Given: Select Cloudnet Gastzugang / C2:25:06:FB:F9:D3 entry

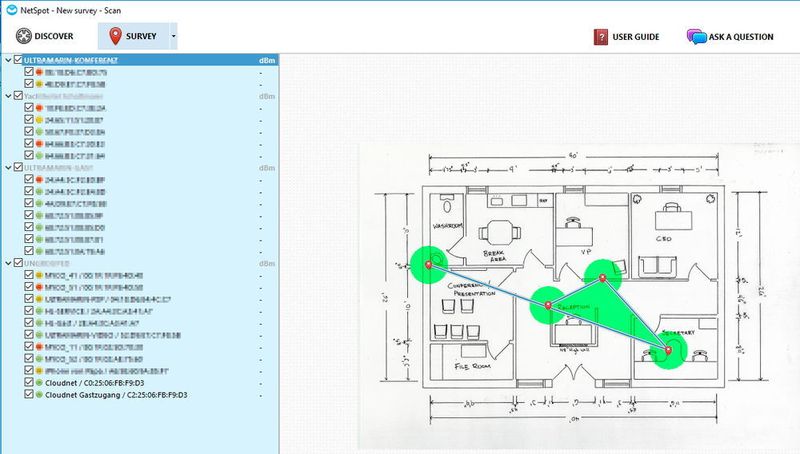Looking at the screenshot, I should [x=116, y=395].
